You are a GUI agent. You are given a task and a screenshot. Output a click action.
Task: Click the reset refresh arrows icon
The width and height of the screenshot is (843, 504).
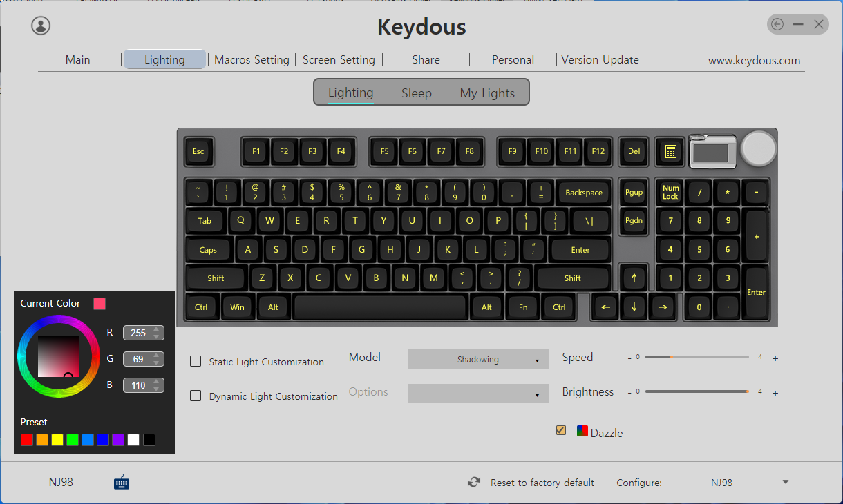474,483
